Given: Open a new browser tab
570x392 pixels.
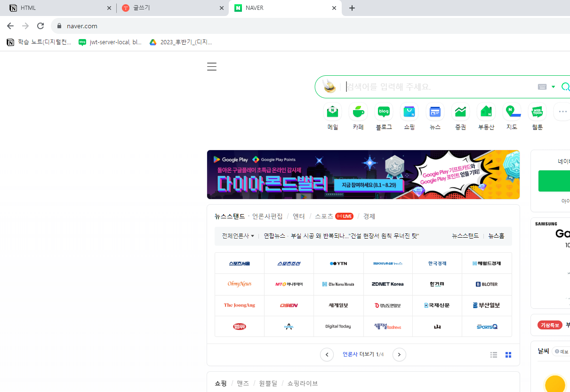Looking at the screenshot, I should (x=352, y=8).
